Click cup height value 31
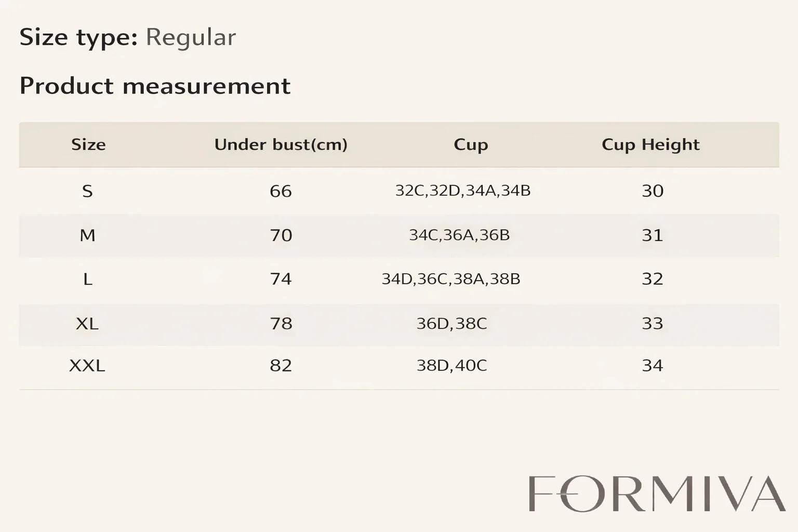This screenshot has width=798, height=532. pyautogui.click(x=653, y=235)
